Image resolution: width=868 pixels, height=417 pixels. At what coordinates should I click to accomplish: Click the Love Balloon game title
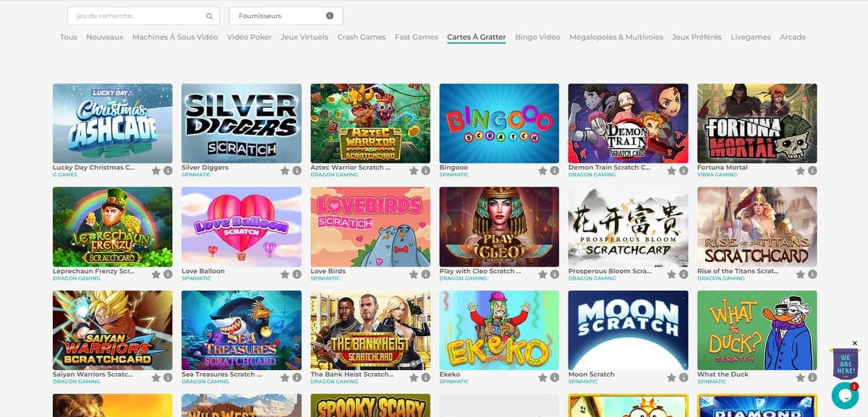click(x=203, y=271)
